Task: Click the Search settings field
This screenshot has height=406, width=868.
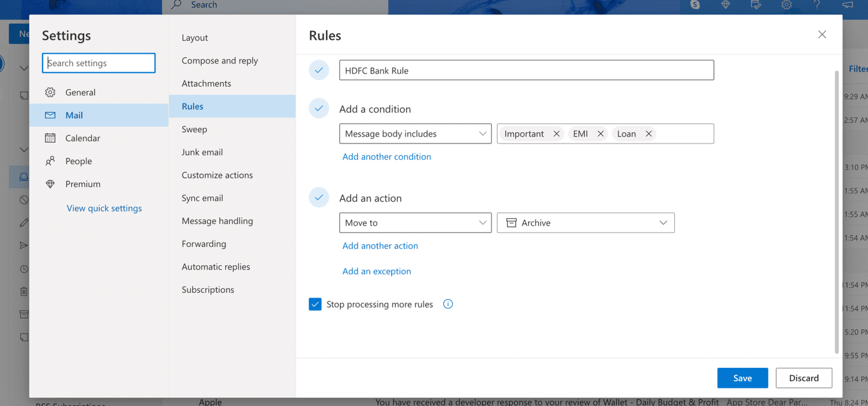Action: click(x=99, y=63)
